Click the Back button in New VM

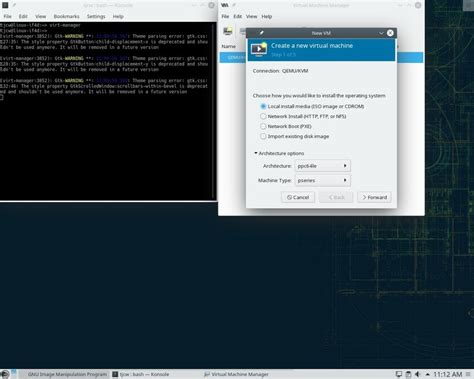[336, 197]
